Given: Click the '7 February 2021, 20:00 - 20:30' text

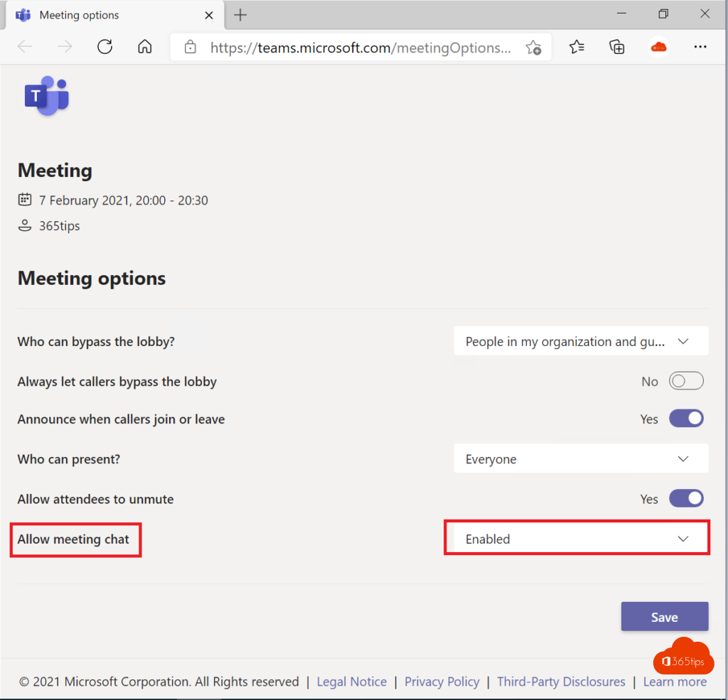Looking at the screenshot, I should point(124,200).
